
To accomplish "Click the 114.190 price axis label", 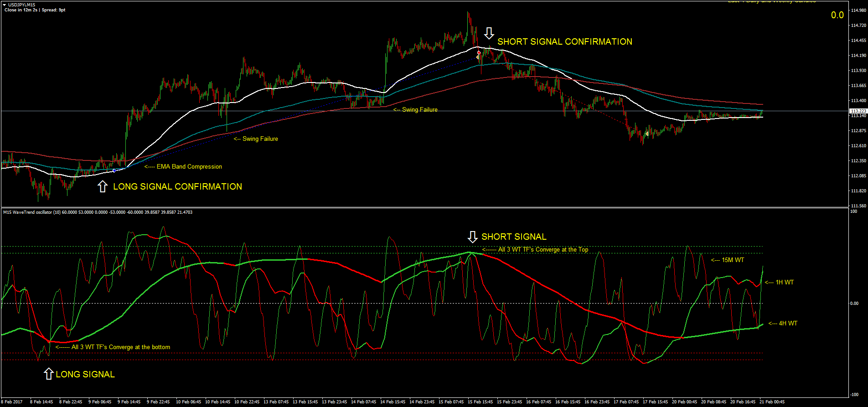I will pyautogui.click(x=858, y=56).
